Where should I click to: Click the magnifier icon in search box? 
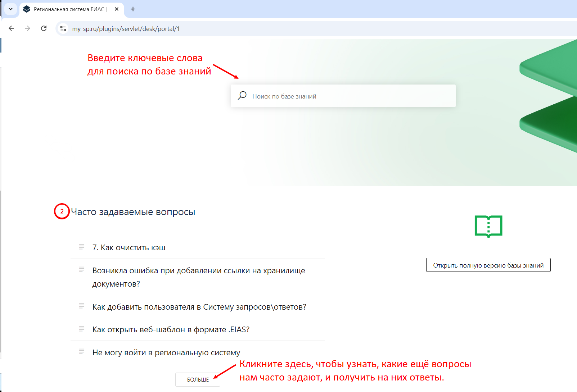click(242, 95)
